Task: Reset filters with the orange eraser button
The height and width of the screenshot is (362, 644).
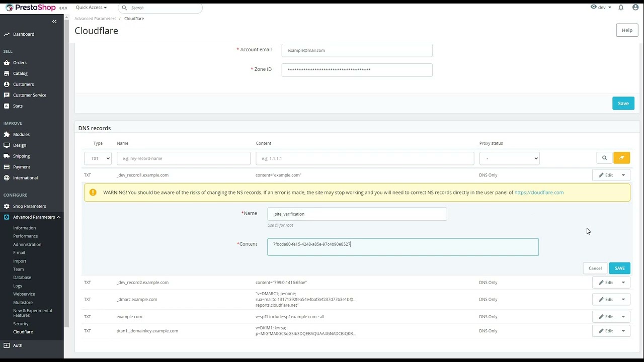Action: point(622,158)
